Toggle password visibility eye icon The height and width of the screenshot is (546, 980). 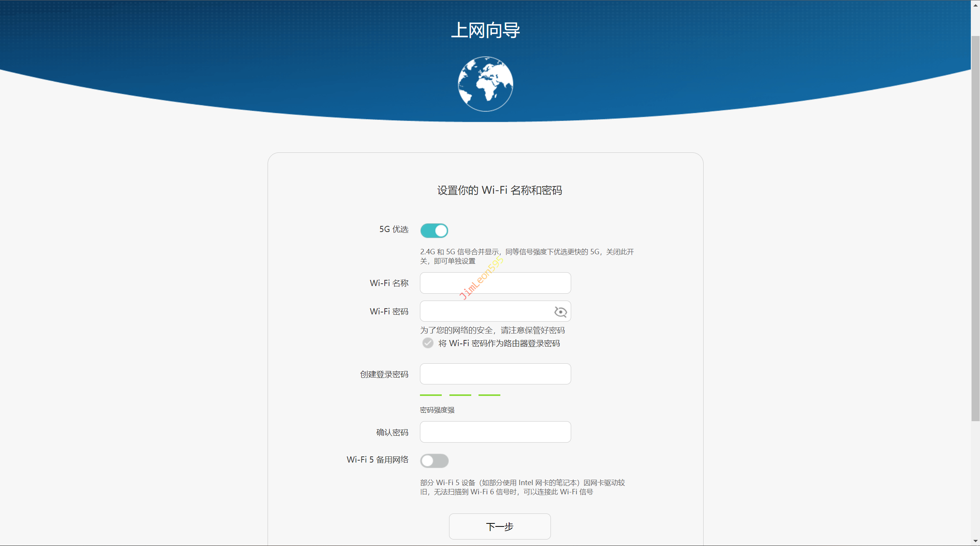pos(560,312)
